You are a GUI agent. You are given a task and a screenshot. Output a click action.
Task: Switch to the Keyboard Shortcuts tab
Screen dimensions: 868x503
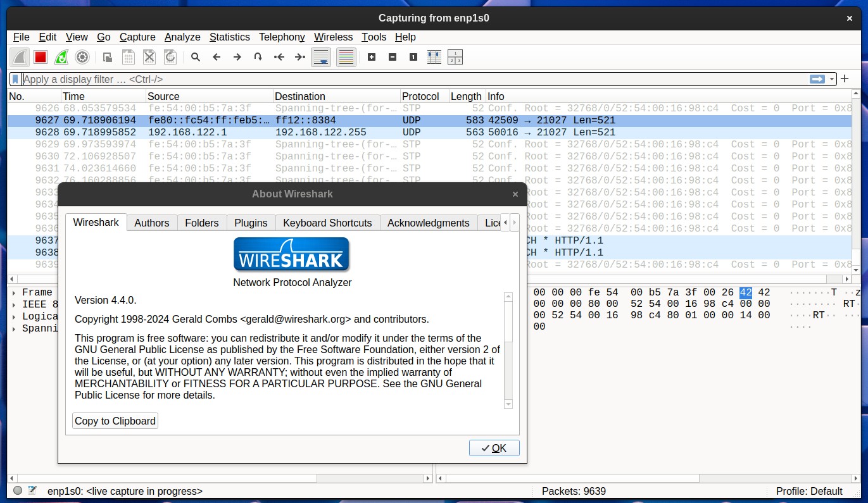(x=327, y=223)
